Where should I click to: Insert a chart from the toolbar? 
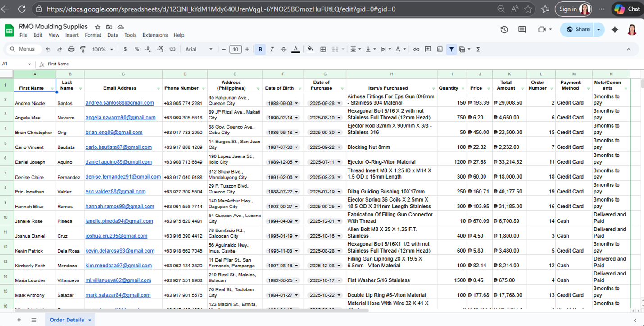click(440, 49)
